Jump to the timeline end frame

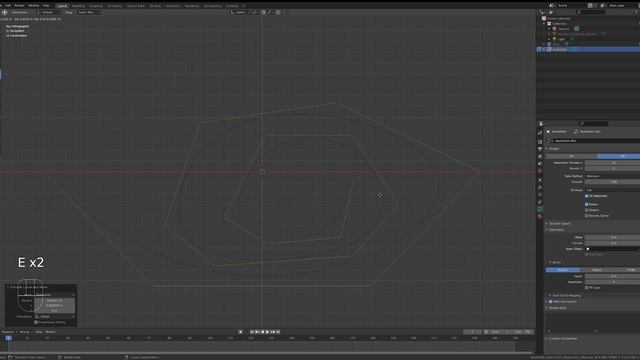[x=278, y=332]
